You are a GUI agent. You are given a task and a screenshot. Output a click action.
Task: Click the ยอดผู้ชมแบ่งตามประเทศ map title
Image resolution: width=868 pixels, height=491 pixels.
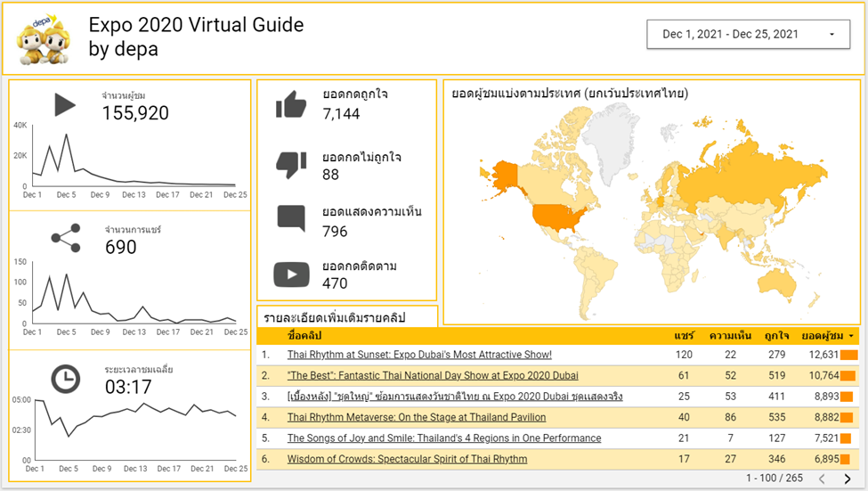pyautogui.click(x=570, y=94)
